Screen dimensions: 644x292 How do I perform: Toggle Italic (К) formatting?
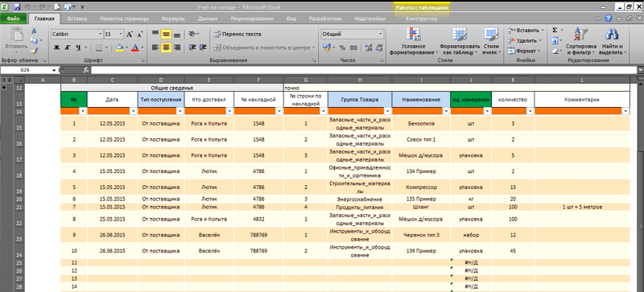(68, 48)
